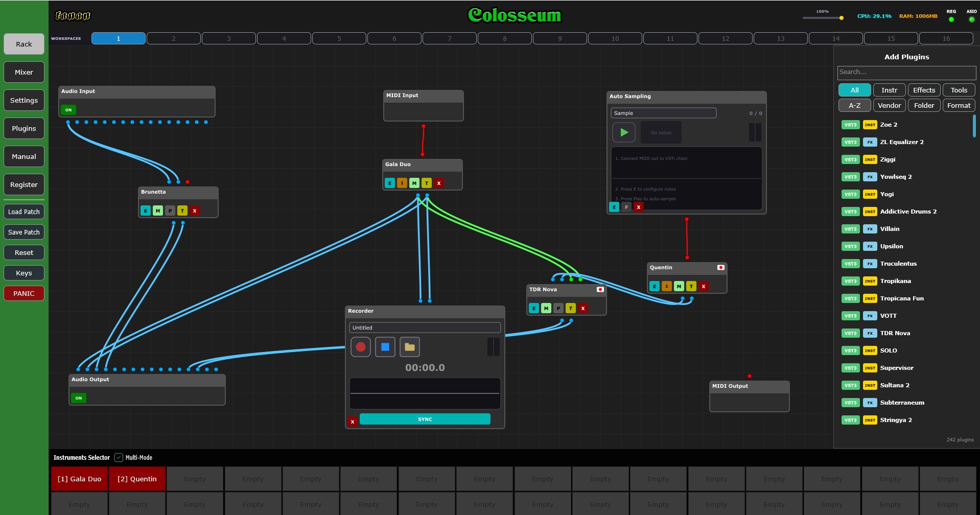This screenshot has height=515, width=980.
Task: Click the F icon in Auto Sampling
Action: pyautogui.click(x=626, y=207)
